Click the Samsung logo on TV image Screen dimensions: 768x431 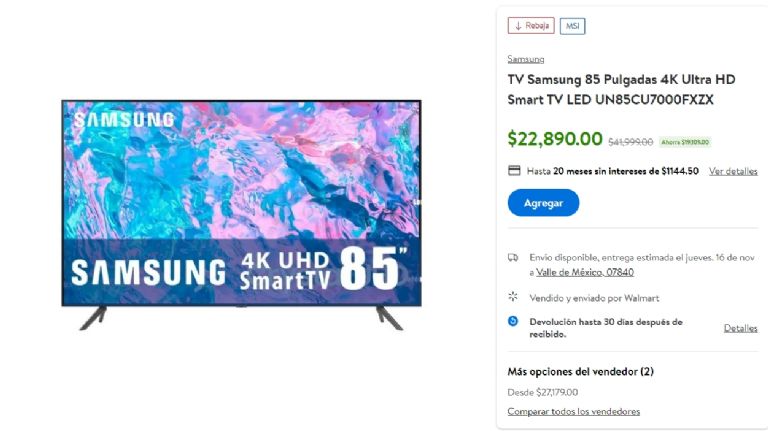pos(124,120)
